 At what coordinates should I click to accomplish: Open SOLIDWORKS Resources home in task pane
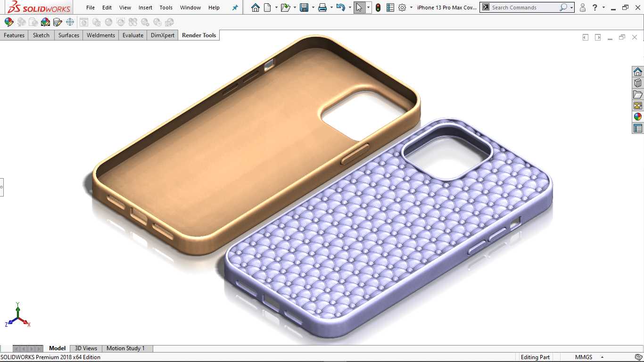pos(638,72)
